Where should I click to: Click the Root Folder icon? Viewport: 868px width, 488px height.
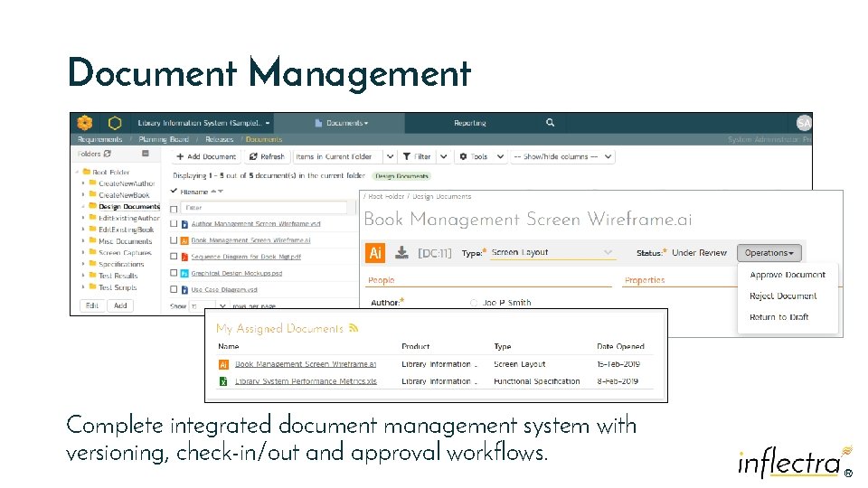pos(87,172)
